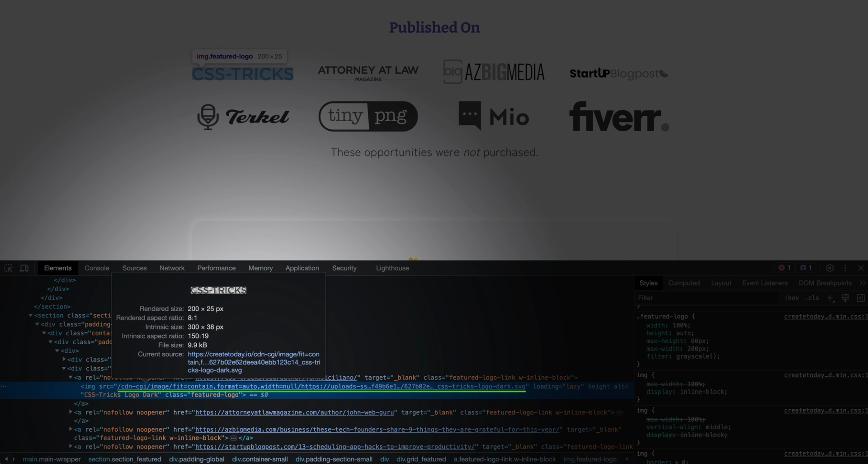The width and height of the screenshot is (868, 464).
Task: Open the Layout tab
Action: 721,283
